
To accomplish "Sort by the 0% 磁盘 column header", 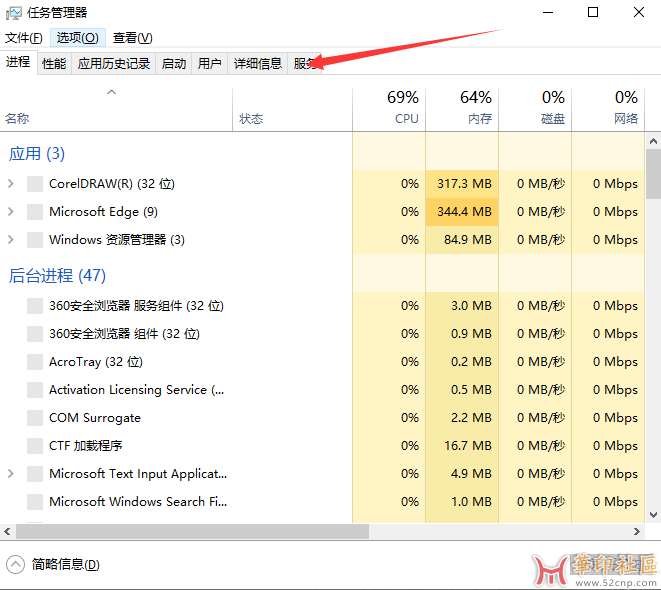I will (535, 110).
